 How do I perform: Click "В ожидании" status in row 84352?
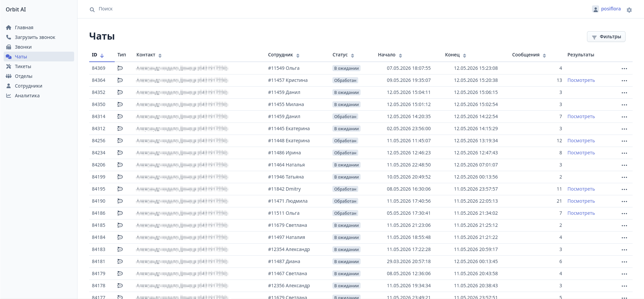346,92
